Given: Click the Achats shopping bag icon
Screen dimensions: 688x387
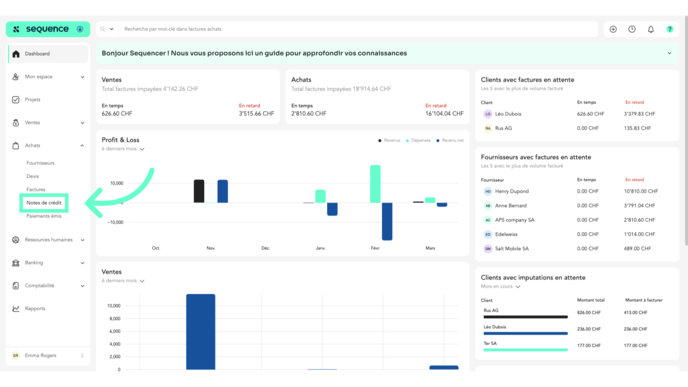Looking at the screenshot, I should click(16, 146).
